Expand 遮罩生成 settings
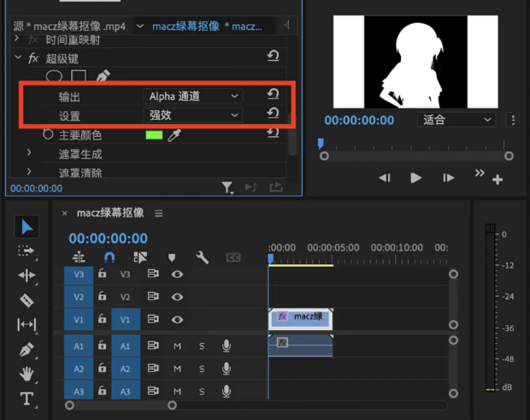 coord(29,152)
